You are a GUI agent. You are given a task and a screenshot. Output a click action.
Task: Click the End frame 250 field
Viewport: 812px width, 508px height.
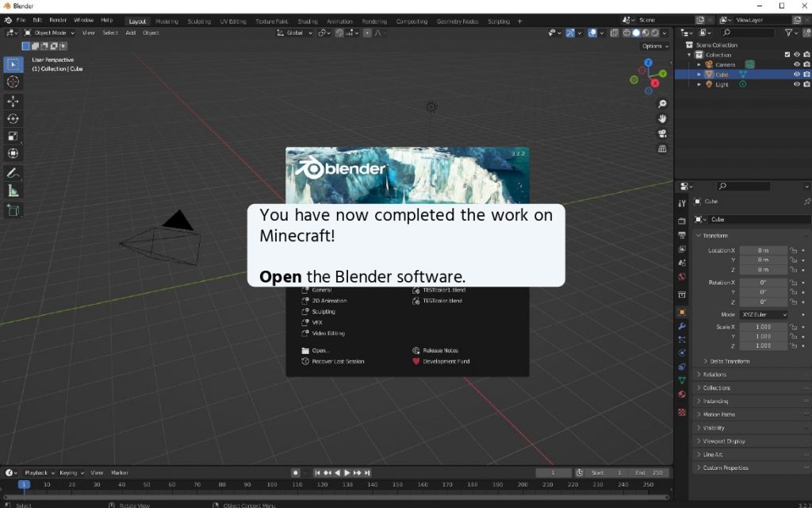(649, 473)
